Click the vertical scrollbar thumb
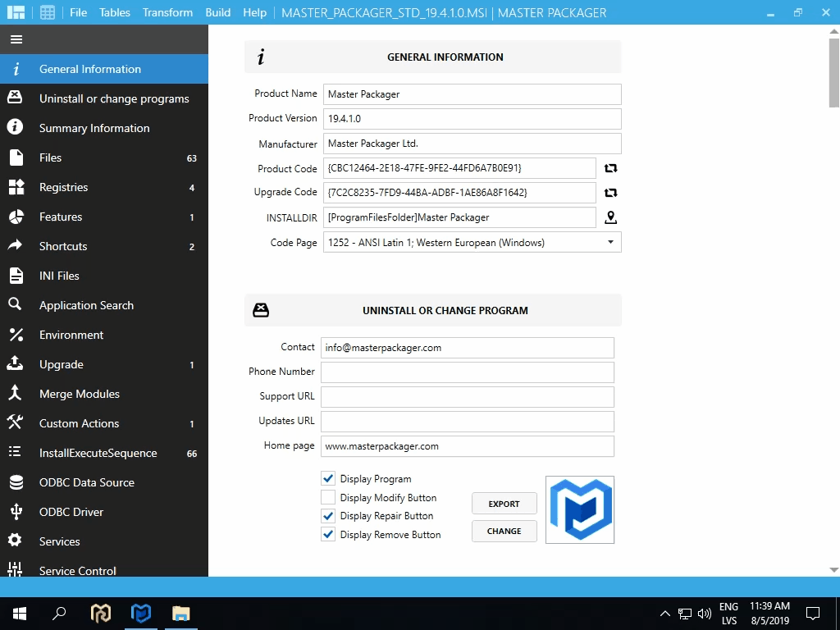This screenshot has height=630, width=840. (x=834, y=72)
